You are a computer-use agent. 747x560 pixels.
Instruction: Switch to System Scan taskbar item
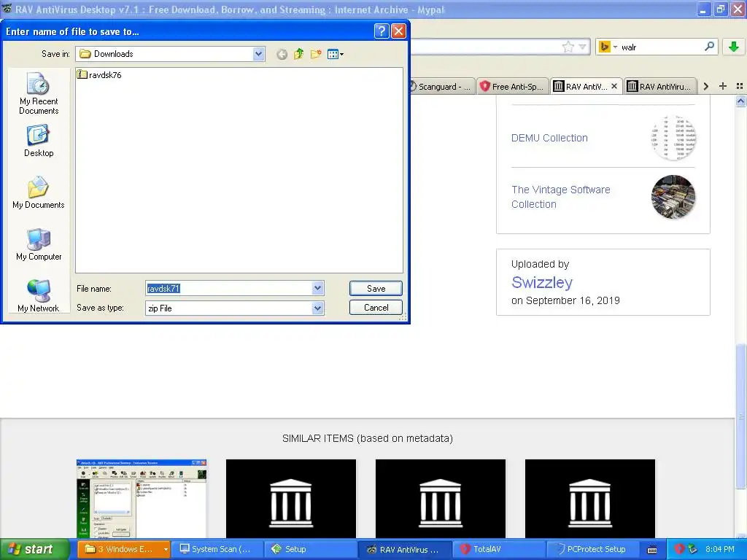point(216,549)
